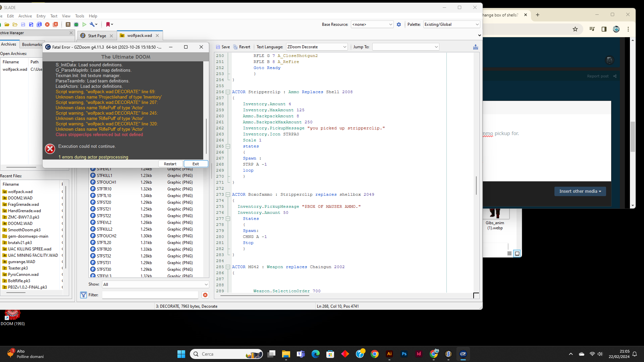Open the Text Language ZDoom Decorate dropdown
This screenshot has width=644, height=362.
pyautogui.click(x=317, y=47)
